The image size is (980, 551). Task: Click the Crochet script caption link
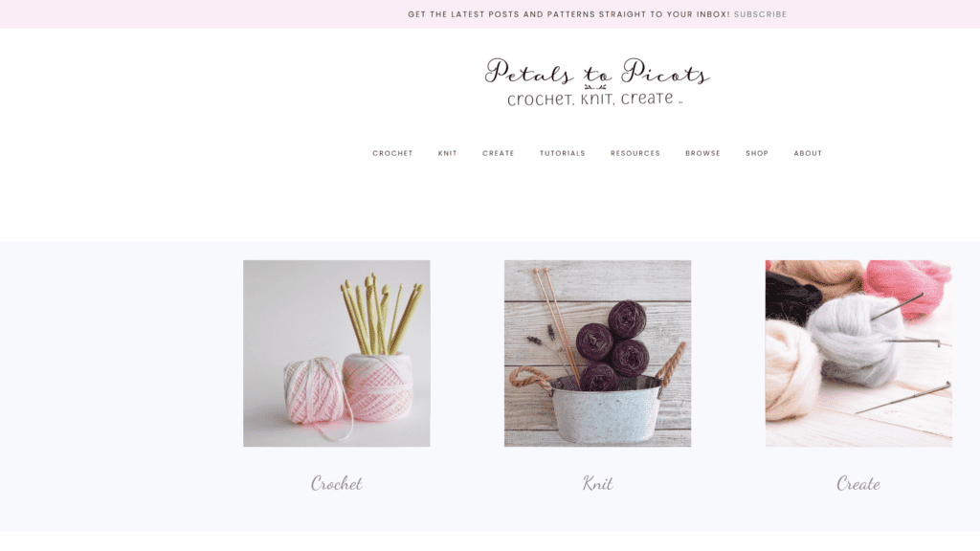pyautogui.click(x=336, y=483)
